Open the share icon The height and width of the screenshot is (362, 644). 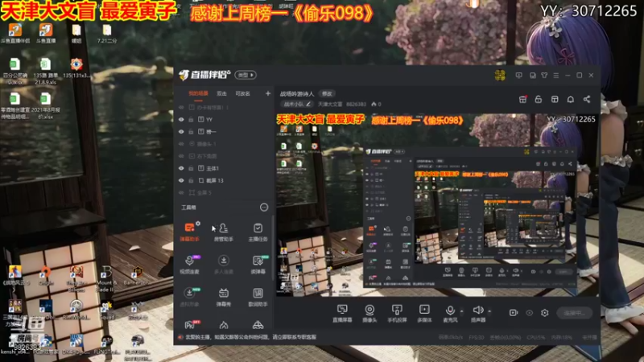587,99
